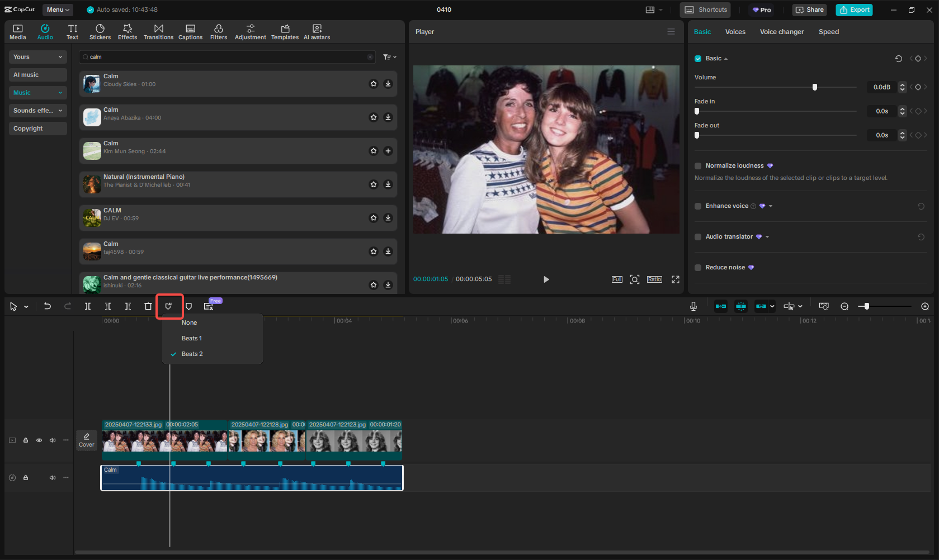Click the Volume slider handle
Screen dimensions: 939x560
pos(815,87)
